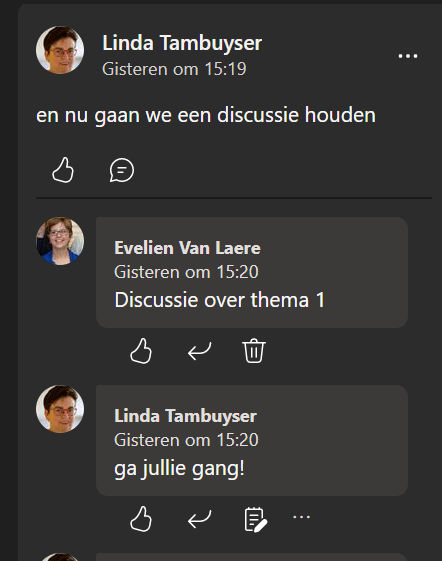Select the 'Discussie over thema 1' comment bubble
Viewport: 442px width, 561px height.
[x=252, y=272]
